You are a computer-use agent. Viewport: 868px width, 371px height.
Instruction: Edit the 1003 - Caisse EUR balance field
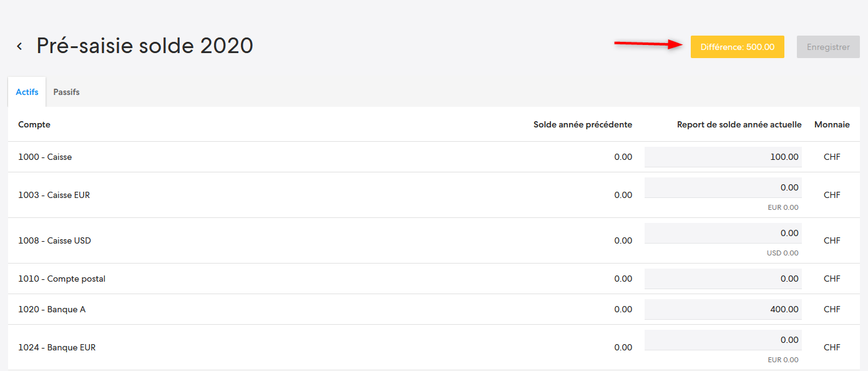(723, 187)
